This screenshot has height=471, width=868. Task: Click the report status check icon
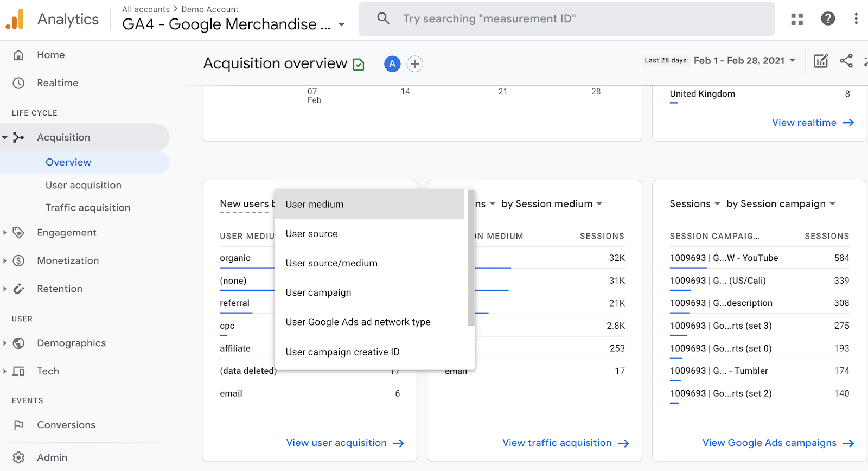click(x=359, y=65)
